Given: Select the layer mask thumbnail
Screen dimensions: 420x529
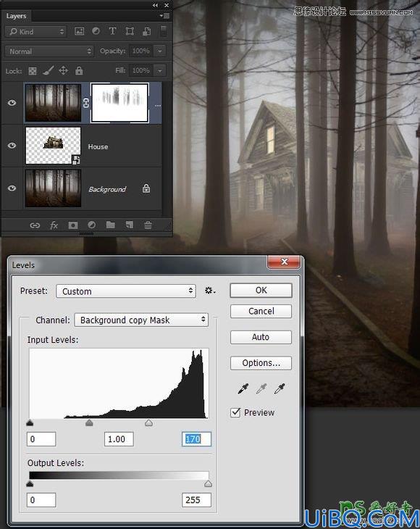Looking at the screenshot, I should pyautogui.click(x=119, y=103).
